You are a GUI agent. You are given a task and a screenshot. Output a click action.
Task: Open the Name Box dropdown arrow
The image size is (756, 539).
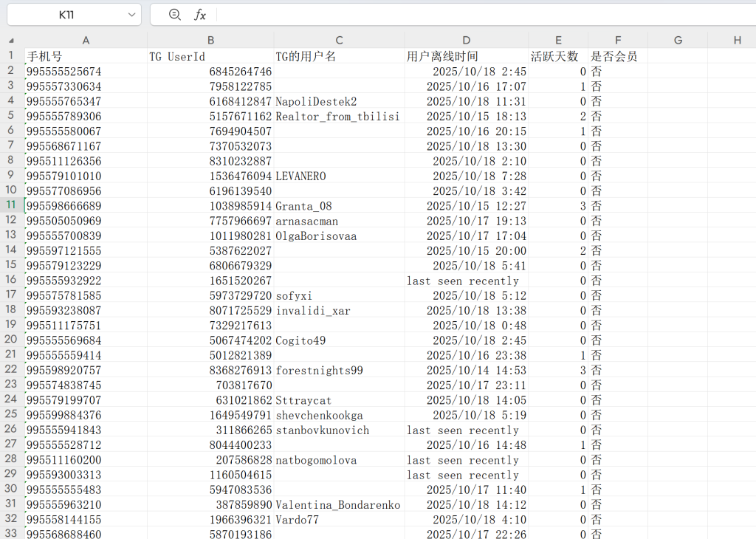(x=131, y=15)
